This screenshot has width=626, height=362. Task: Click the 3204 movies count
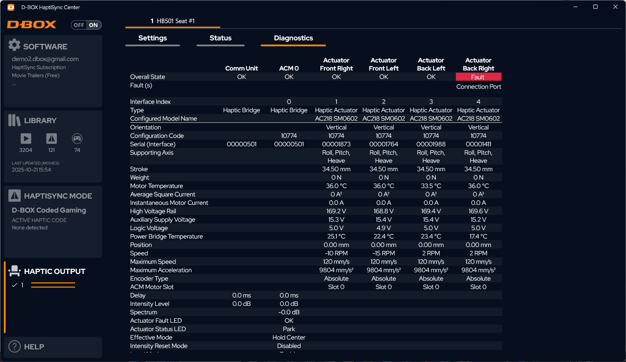[x=26, y=150]
